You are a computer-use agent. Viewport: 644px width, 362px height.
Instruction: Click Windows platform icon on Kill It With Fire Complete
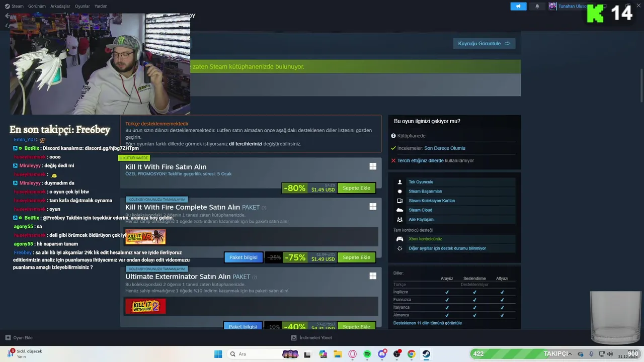tap(373, 206)
